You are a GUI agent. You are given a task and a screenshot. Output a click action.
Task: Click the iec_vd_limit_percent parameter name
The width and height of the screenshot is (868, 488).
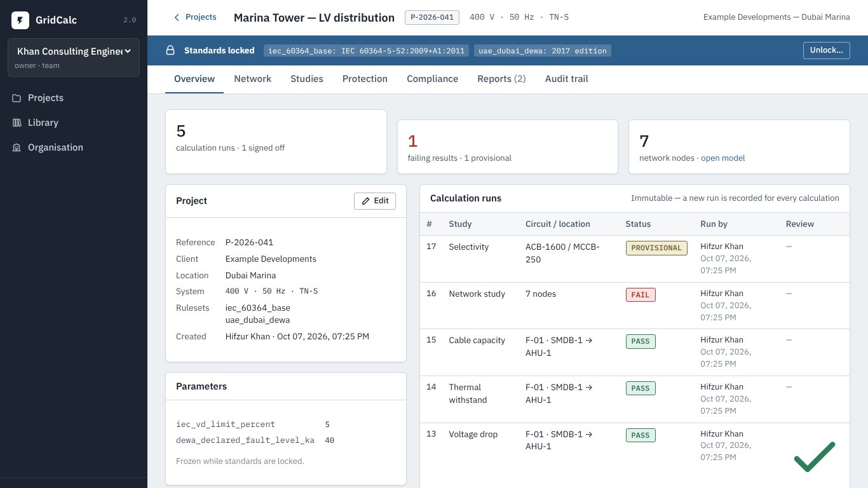click(226, 424)
